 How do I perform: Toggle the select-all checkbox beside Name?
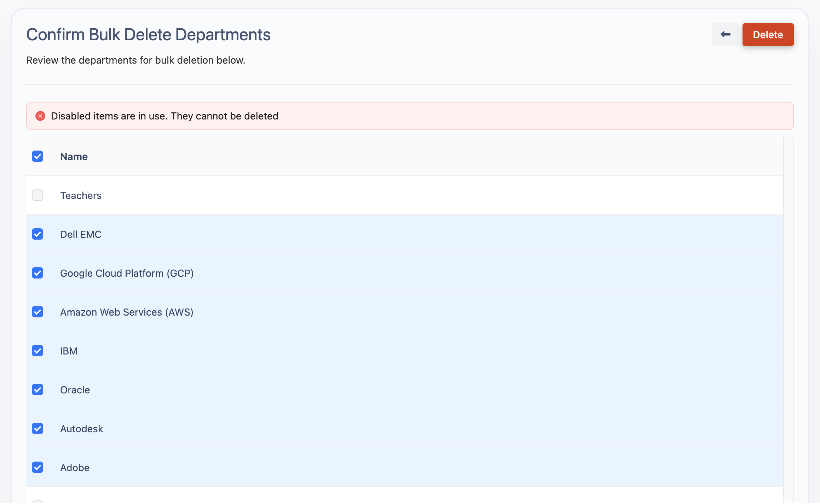click(37, 156)
